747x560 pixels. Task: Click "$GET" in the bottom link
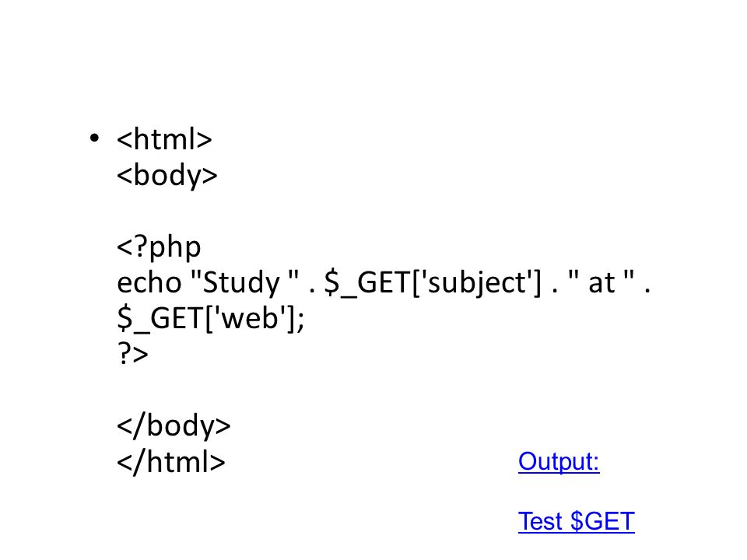602,521
